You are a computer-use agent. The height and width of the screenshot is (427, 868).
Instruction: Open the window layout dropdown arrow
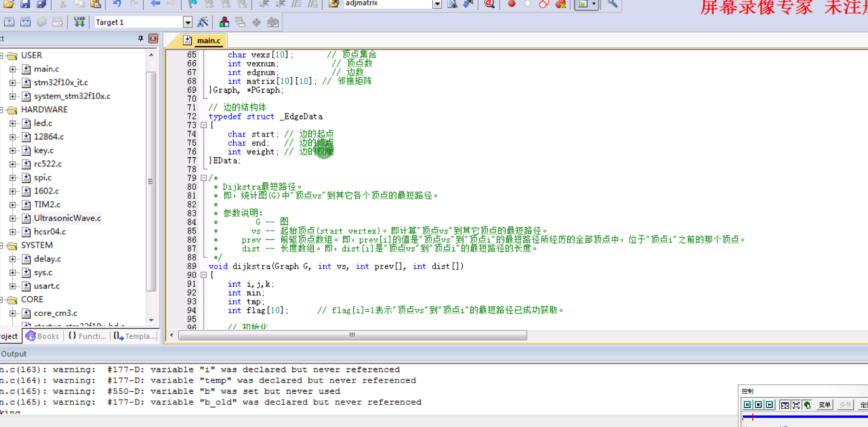click(x=594, y=4)
